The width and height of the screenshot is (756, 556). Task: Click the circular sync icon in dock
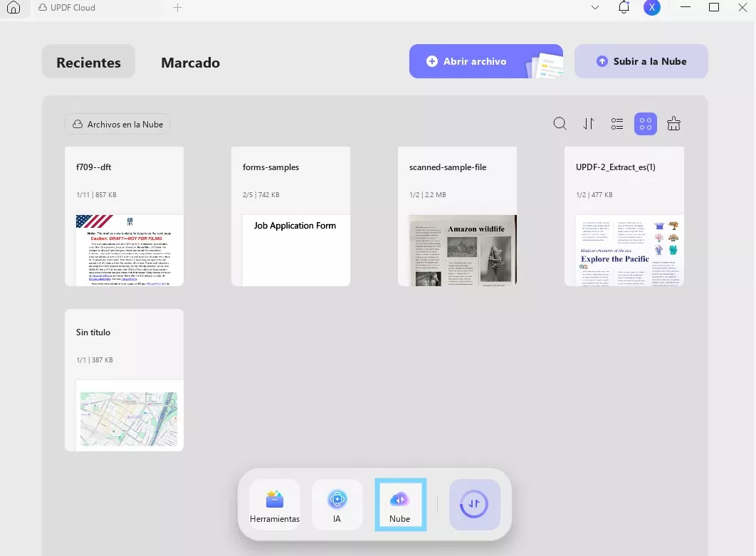tap(474, 505)
